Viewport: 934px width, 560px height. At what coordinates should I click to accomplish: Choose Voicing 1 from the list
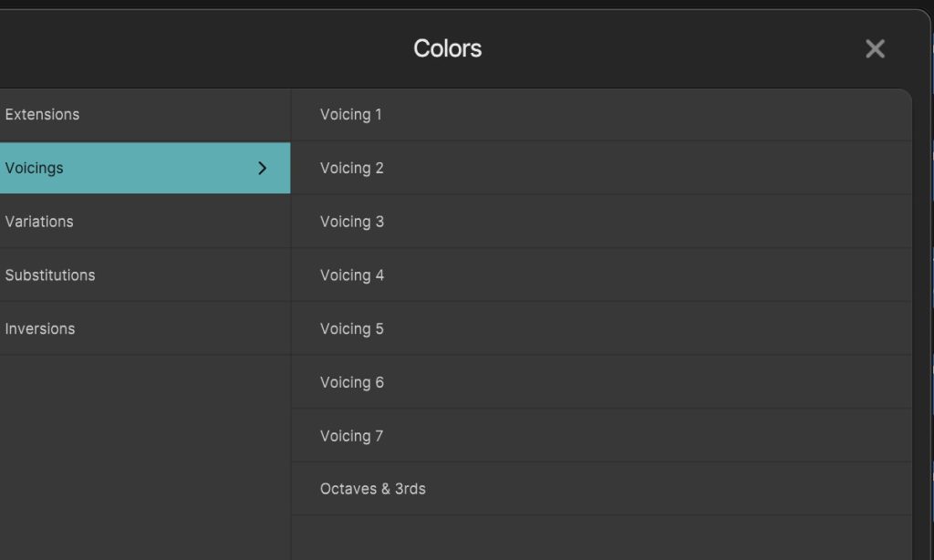[351, 115]
